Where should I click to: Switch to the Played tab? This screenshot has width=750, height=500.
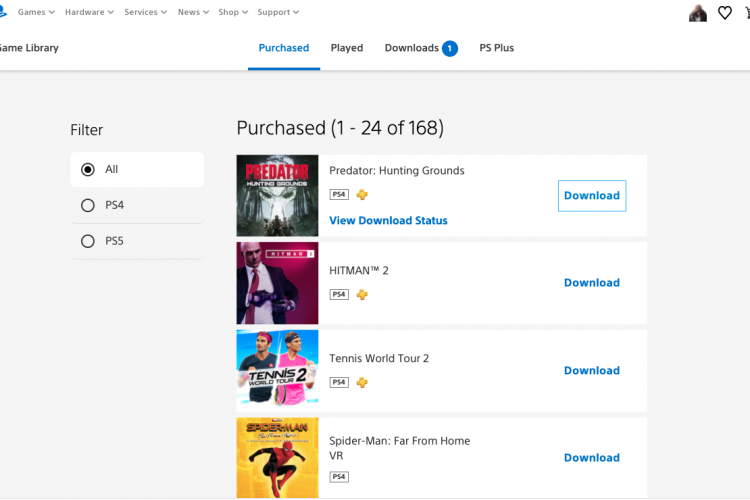point(347,48)
